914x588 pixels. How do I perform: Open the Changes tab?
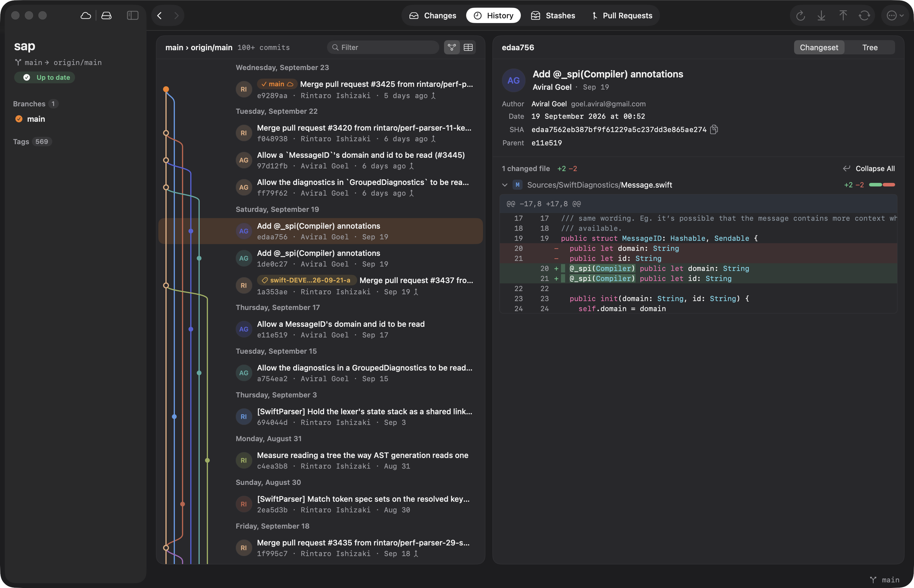pos(432,16)
